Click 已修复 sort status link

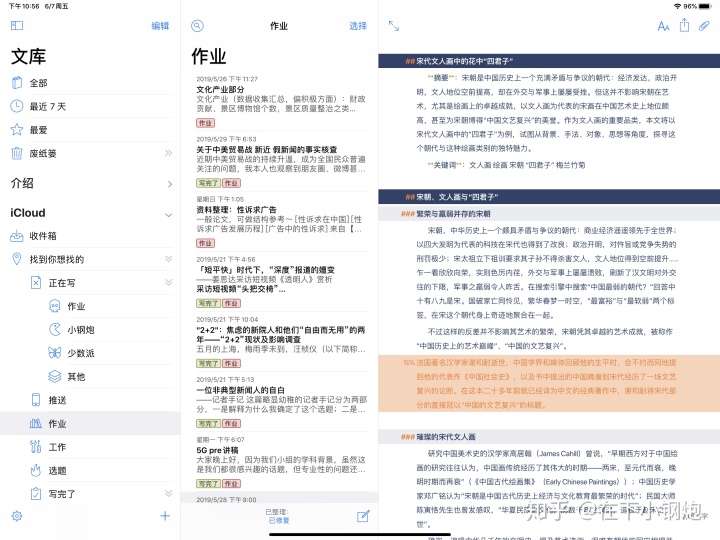[x=279, y=521]
